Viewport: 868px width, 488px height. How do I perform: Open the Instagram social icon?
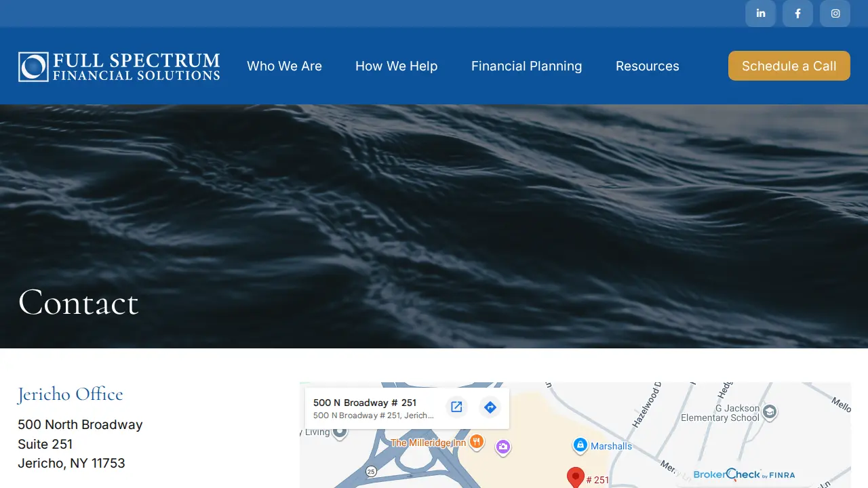pyautogui.click(x=835, y=14)
